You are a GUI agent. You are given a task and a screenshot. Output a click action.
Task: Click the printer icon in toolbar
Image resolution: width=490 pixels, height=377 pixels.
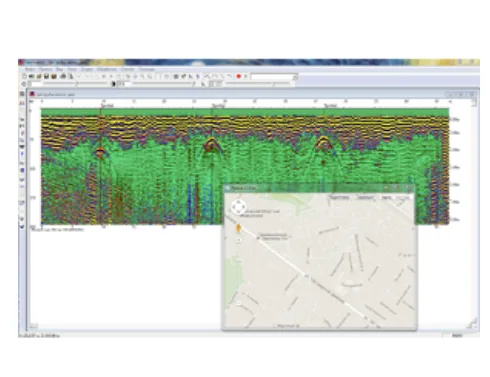coord(63,76)
